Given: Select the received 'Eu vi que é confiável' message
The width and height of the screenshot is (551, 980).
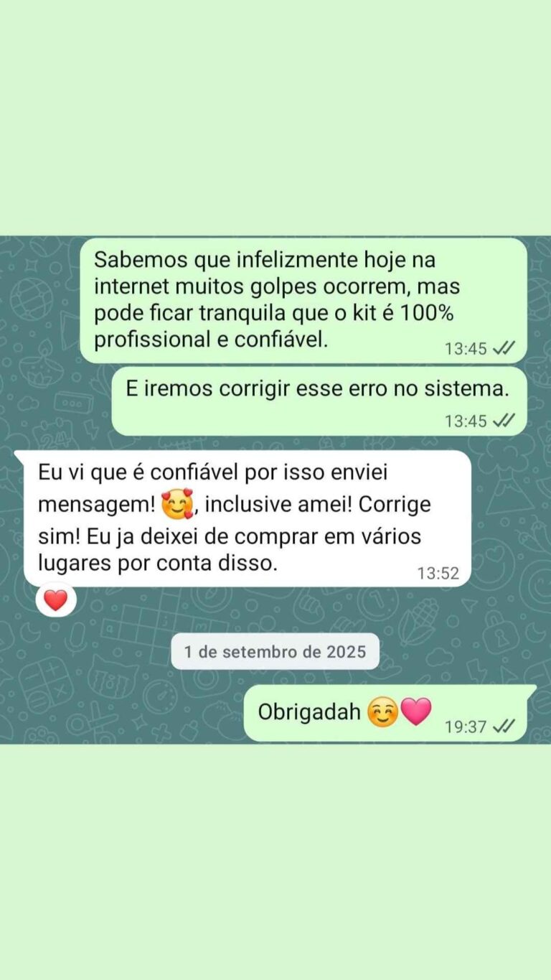Looking at the screenshot, I should pos(248,518).
